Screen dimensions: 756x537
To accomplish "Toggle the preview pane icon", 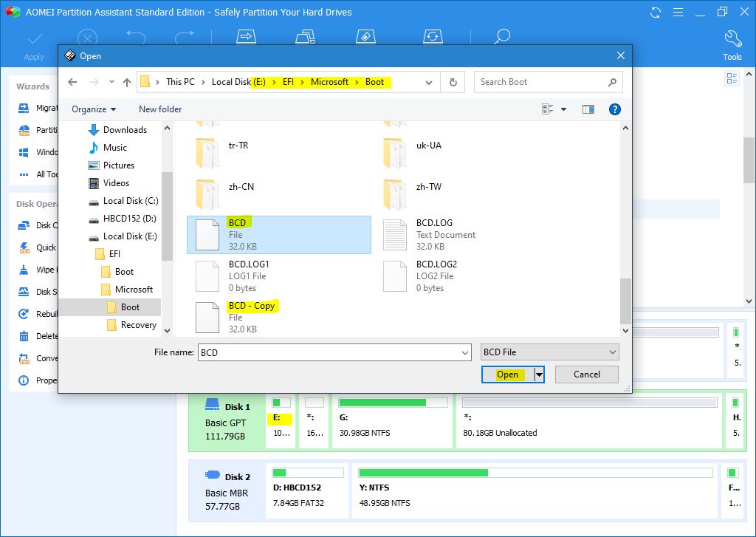I will (x=588, y=109).
